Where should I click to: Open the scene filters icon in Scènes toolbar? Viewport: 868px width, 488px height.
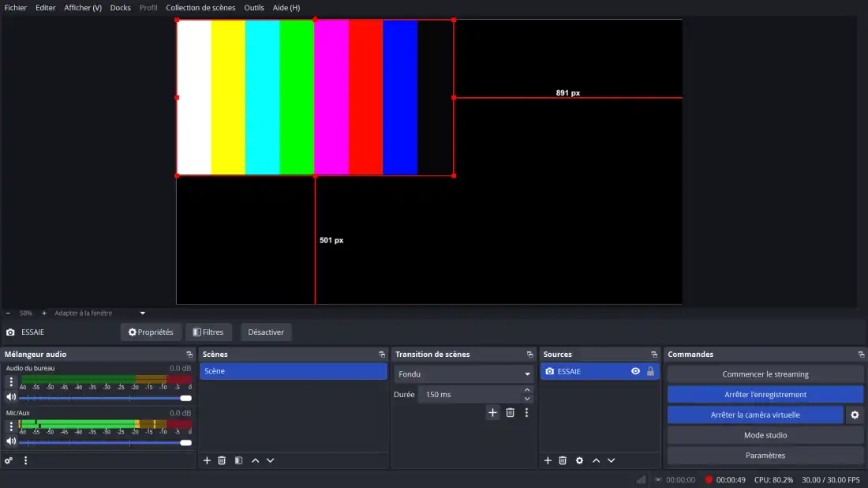tap(238, 460)
